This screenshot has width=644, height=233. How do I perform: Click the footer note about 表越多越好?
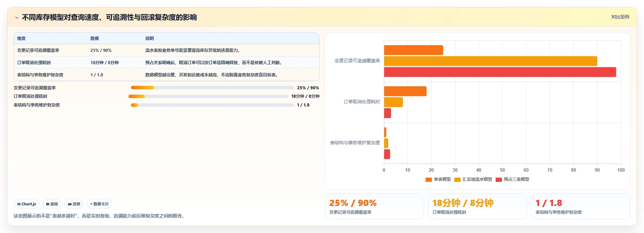(100, 216)
